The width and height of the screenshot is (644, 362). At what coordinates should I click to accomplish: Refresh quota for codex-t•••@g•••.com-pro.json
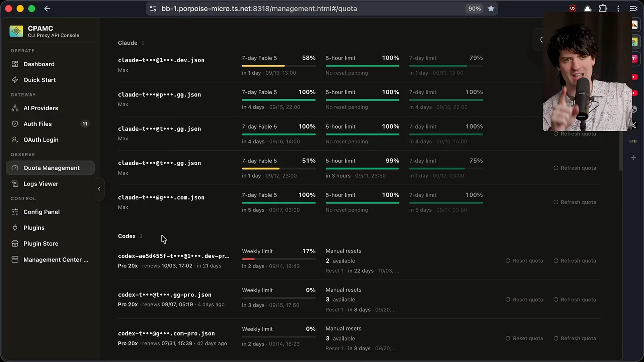(575, 339)
